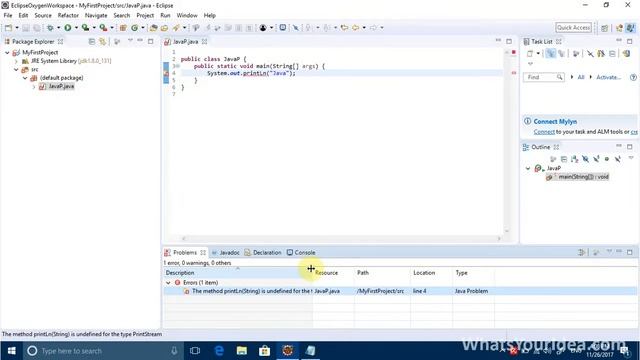The height and width of the screenshot is (360, 640).
Task: Toggle Focus on Workweek in Task List
Action: coord(576,53)
